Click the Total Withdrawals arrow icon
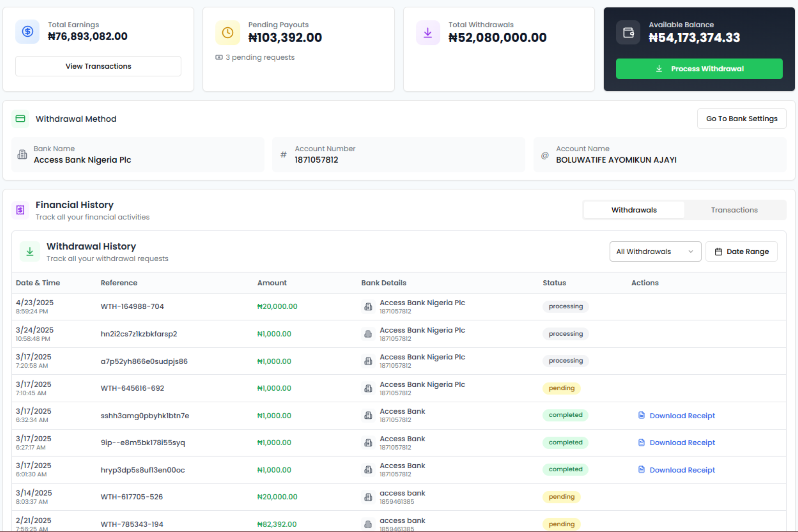The height and width of the screenshot is (532, 798). tap(428, 33)
